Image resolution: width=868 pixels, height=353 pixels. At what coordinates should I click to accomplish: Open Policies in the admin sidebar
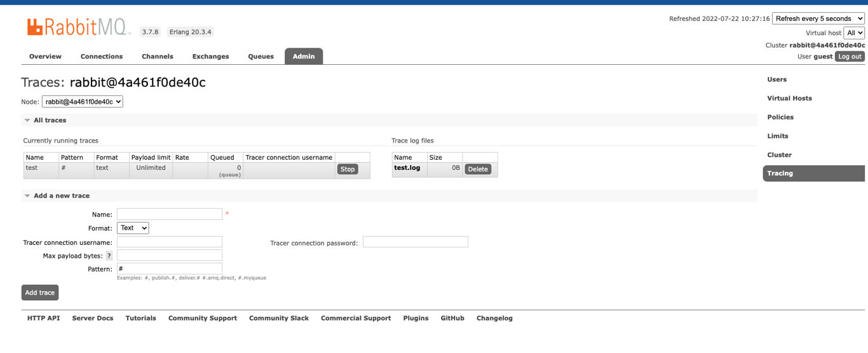tap(780, 117)
